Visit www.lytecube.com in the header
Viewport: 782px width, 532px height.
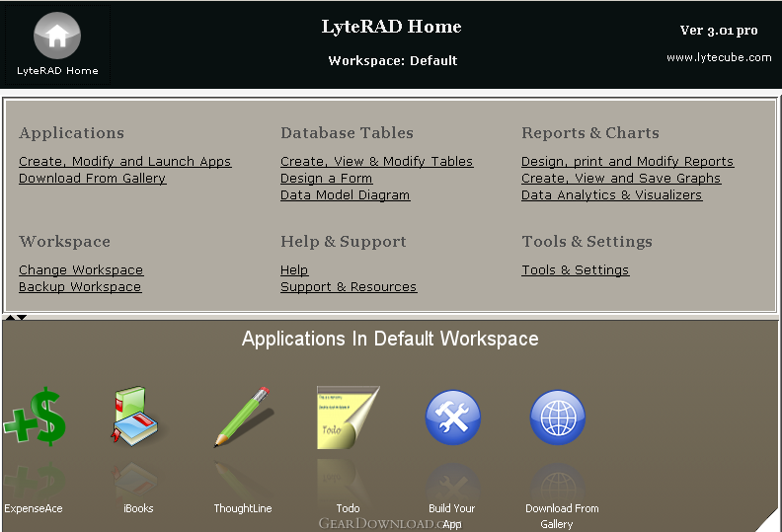tap(719, 57)
